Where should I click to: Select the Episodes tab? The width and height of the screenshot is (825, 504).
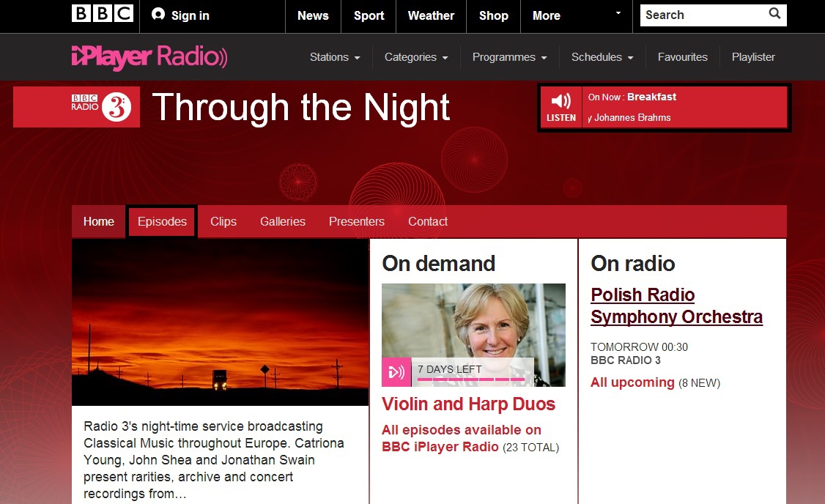click(162, 221)
